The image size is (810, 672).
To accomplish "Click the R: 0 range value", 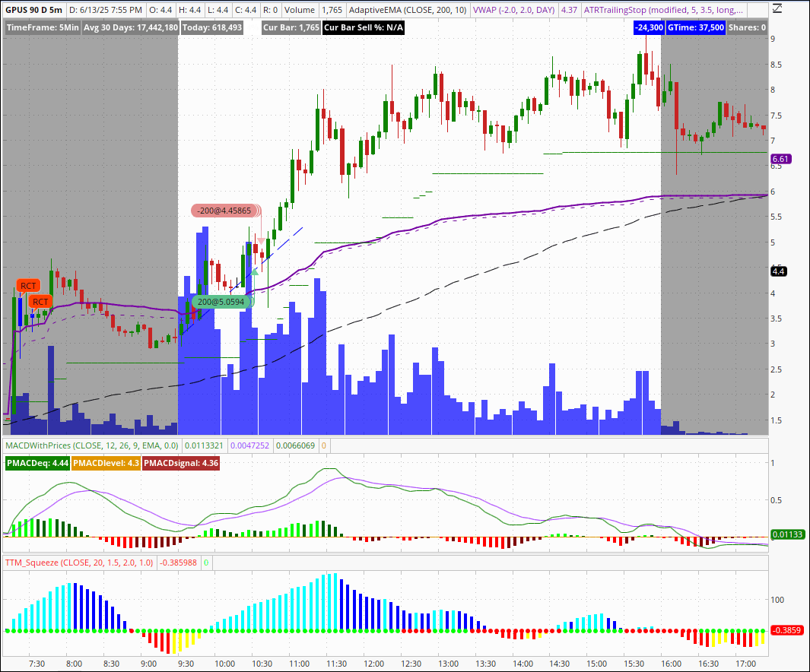I will tap(270, 10).
